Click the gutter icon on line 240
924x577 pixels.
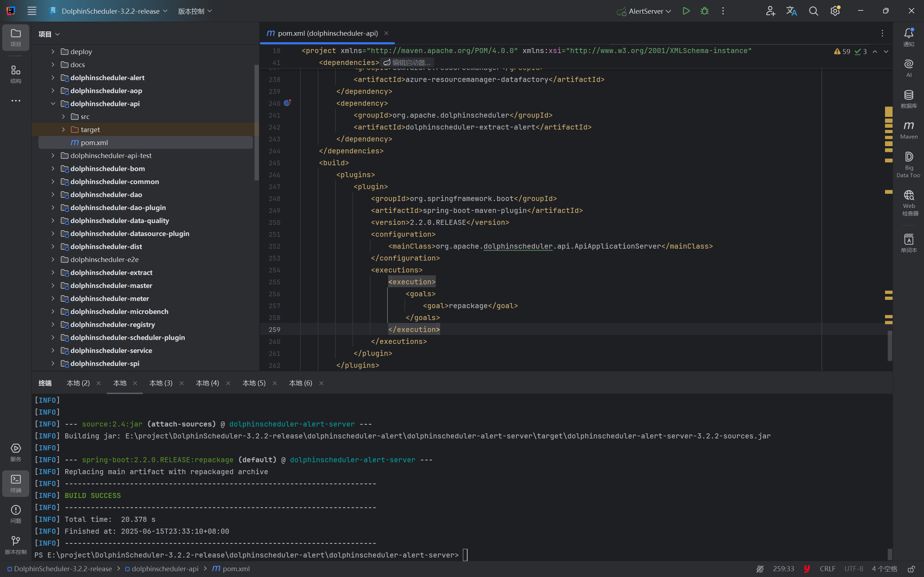tap(287, 102)
